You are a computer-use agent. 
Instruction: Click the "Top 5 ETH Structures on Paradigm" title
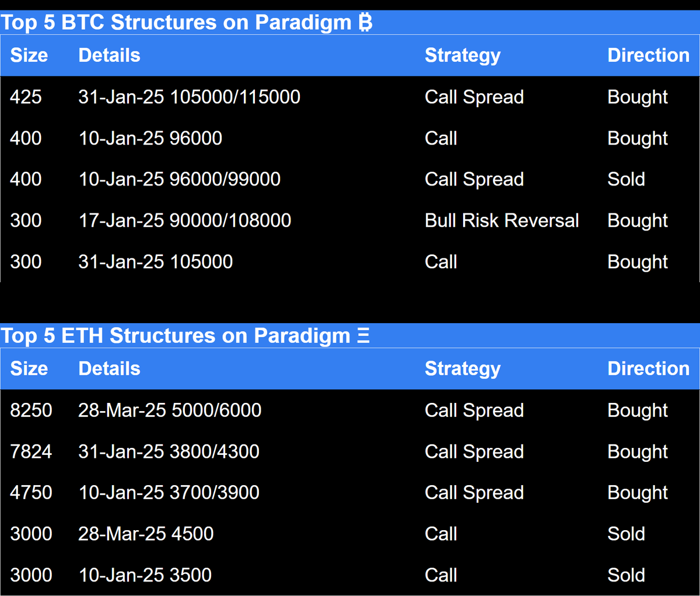click(185, 336)
